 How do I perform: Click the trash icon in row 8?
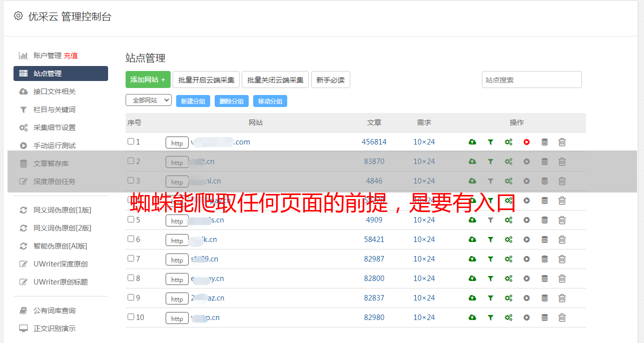point(562,278)
